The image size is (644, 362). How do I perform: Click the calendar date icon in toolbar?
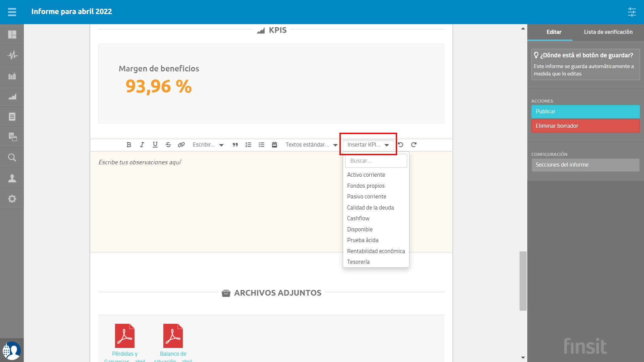(x=274, y=145)
